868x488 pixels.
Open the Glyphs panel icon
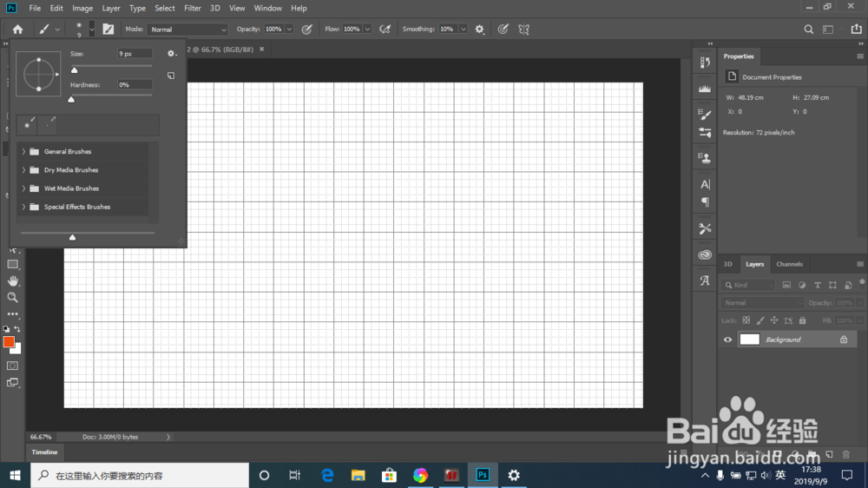705,280
